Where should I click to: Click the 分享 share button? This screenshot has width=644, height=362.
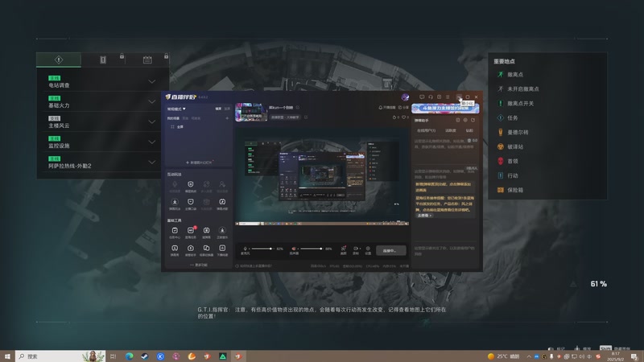pyautogui.click(x=403, y=108)
